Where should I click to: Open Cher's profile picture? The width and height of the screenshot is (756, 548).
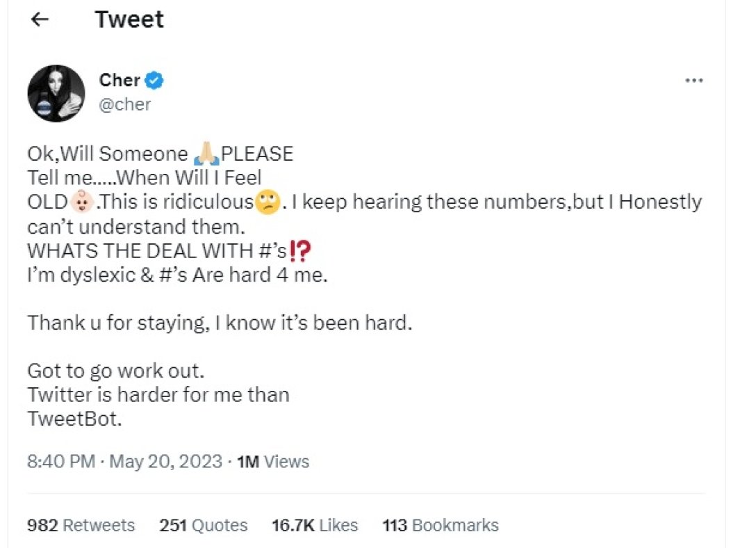click(x=56, y=93)
